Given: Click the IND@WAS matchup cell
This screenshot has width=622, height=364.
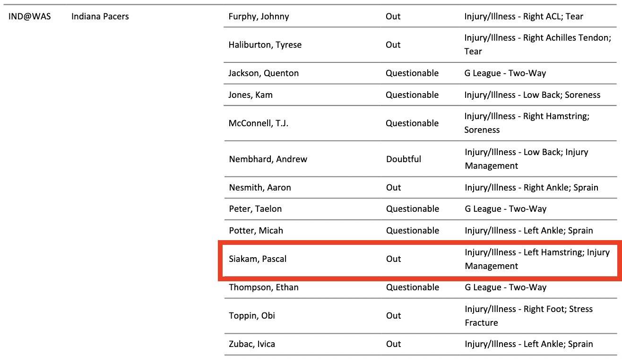Looking at the screenshot, I should click(x=30, y=17).
